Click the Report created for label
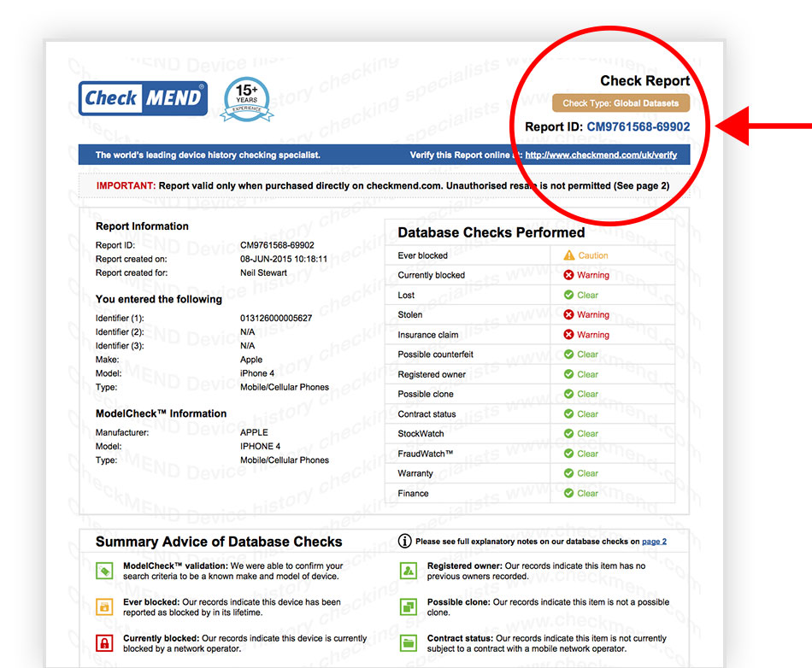 point(132,272)
